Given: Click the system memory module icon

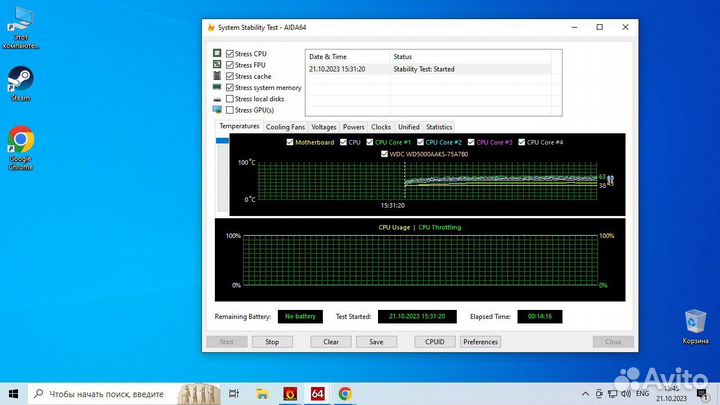Looking at the screenshot, I should (217, 87).
